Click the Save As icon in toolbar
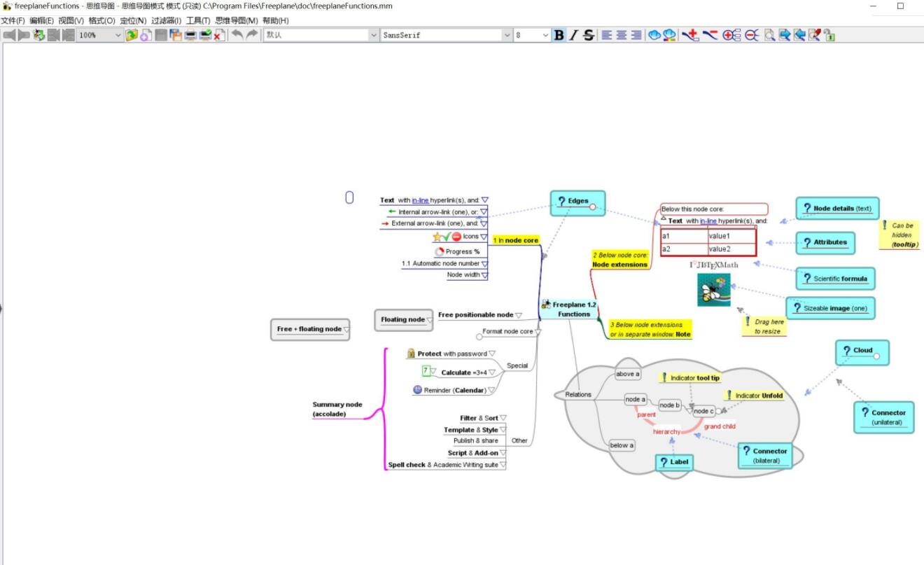 click(x=175, y=35)
